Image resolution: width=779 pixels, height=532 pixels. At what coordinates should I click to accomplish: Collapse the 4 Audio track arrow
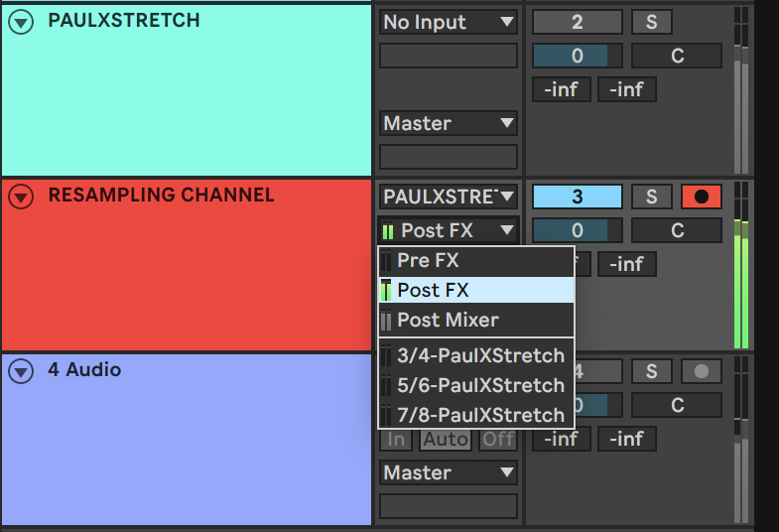click(x=21, y=371)
